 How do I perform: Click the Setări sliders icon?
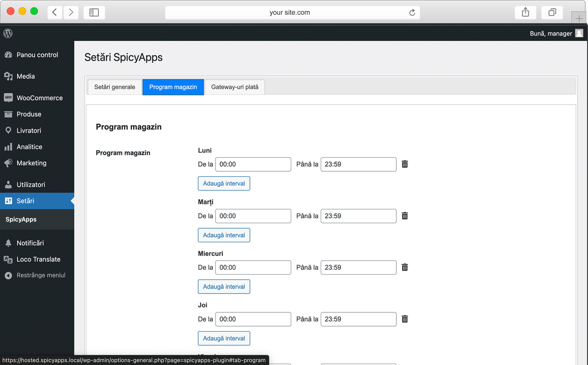click(8, 201)
